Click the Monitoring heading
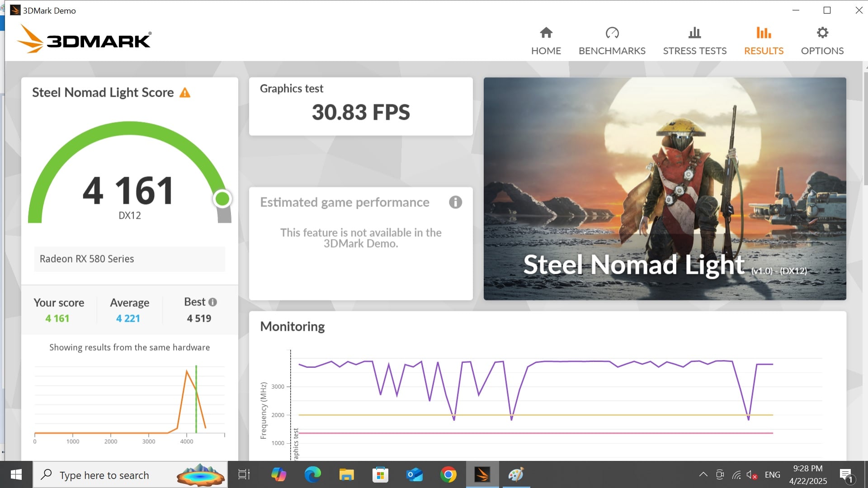The width and height of the screenshot is (868, 488). pos(292,326)
